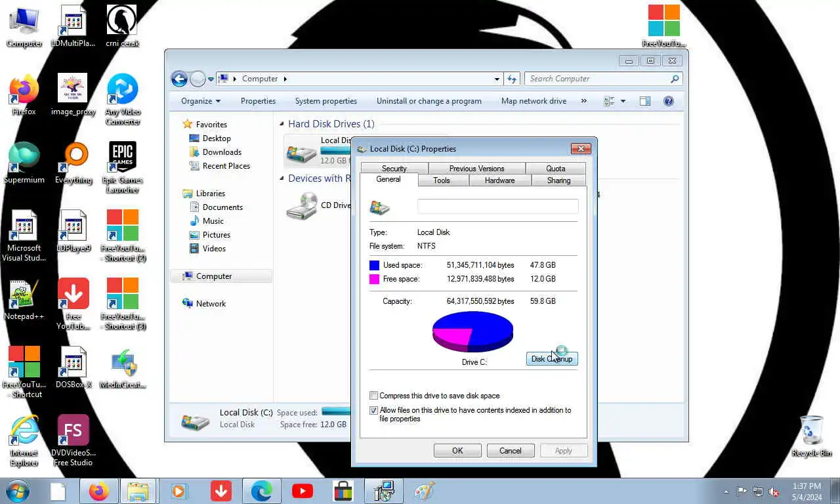The image size is (840, 504).
Task: Click the drive label text field
Action: tap(497, 207)
